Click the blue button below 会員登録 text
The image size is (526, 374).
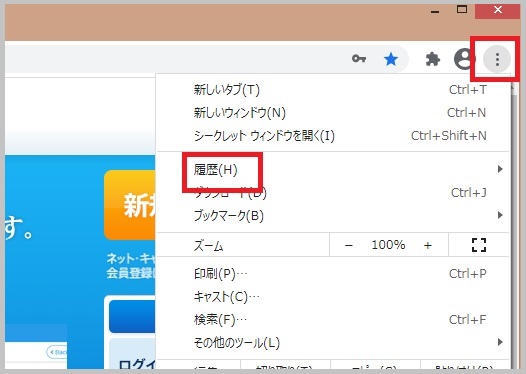tap(132, 316)
